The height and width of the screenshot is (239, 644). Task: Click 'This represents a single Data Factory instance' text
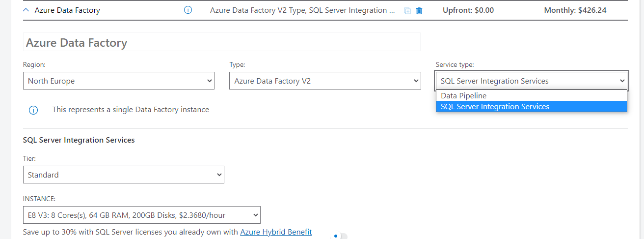tap(131, 110)
